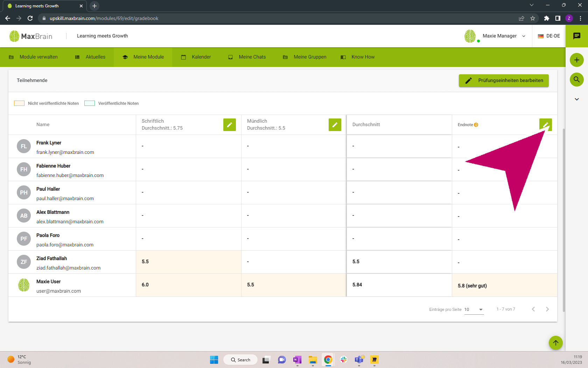Go to previous page of entries

(x=533, y=309)
